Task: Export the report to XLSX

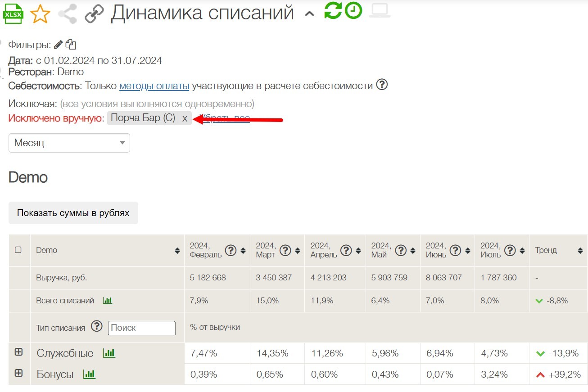Action: coord(13,13)
